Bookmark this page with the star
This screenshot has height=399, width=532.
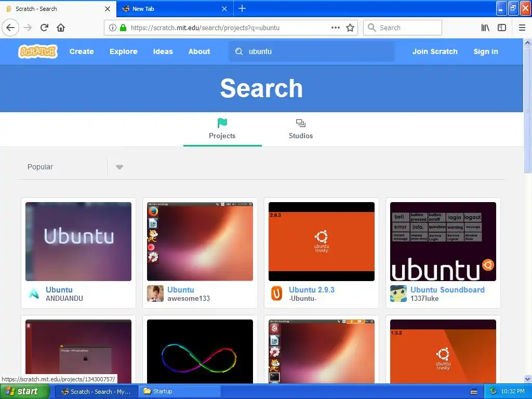[350, 28]
